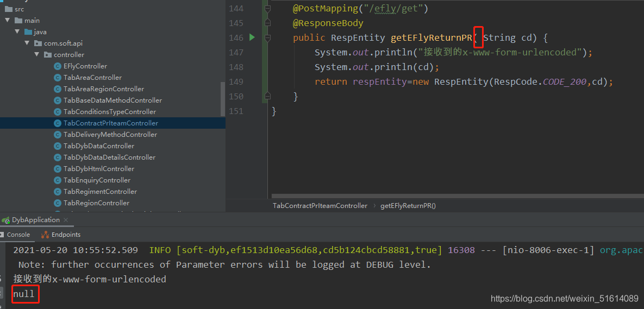The height and width of the screenshot is (309, 644).
Task: Click method name getEFlyReturnPR in code
Action: click(x=431, y=38)
